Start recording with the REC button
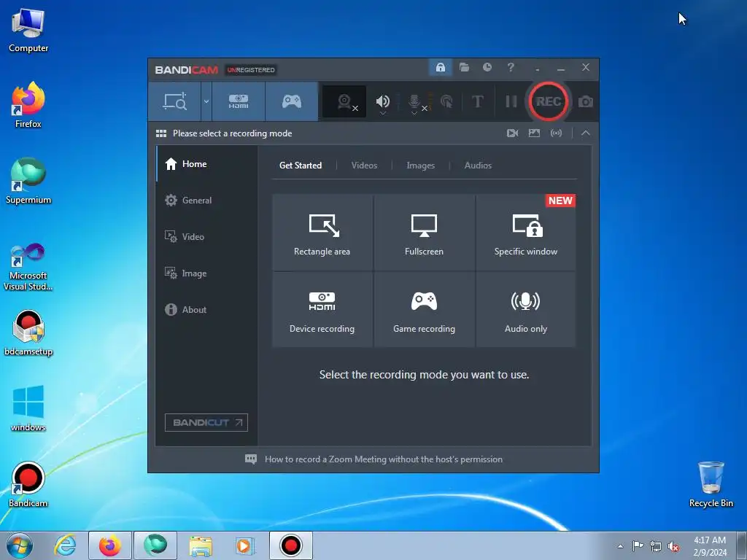747x560 pixels. click(549, 101)
